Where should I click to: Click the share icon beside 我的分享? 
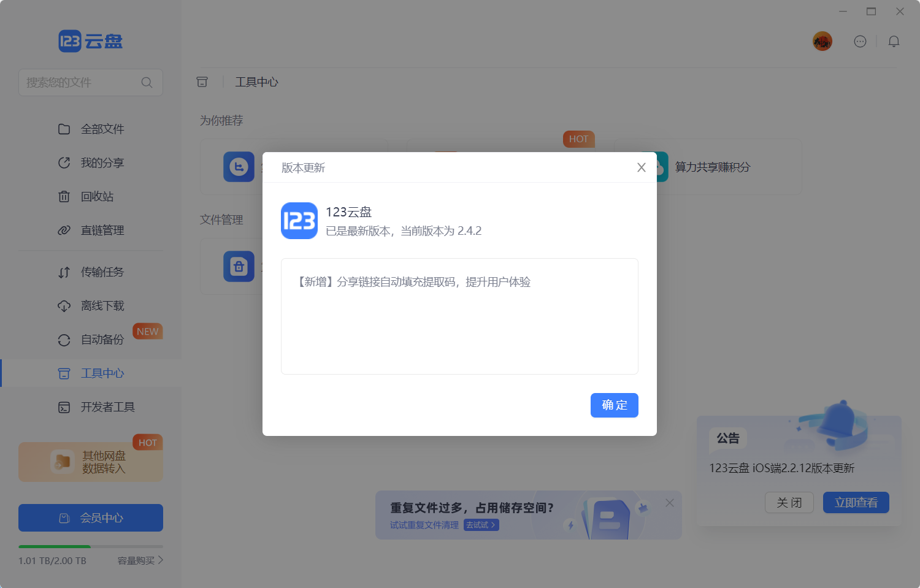click(x=64, y=162)
